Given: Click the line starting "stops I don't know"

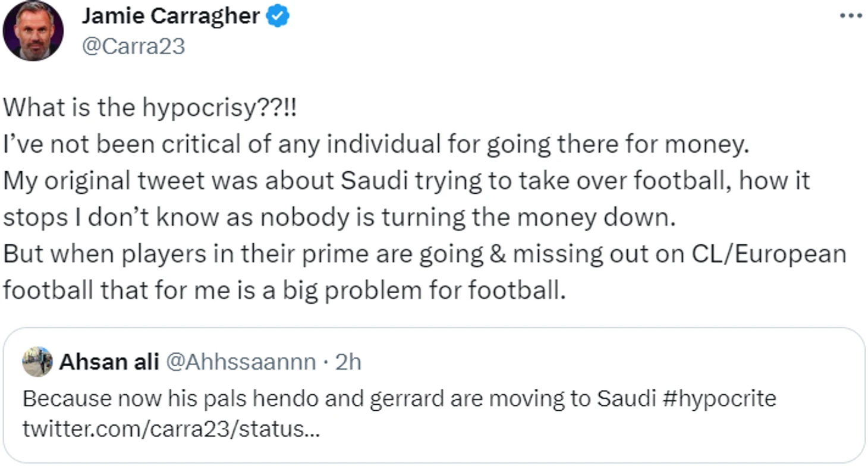Looking at the screenshot, I should (339, 218).
